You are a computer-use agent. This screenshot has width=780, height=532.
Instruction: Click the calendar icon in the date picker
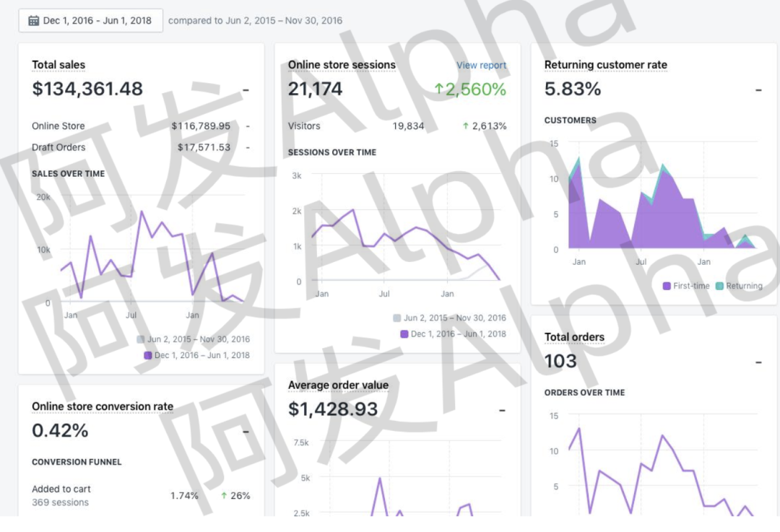(x=33, y=21)
